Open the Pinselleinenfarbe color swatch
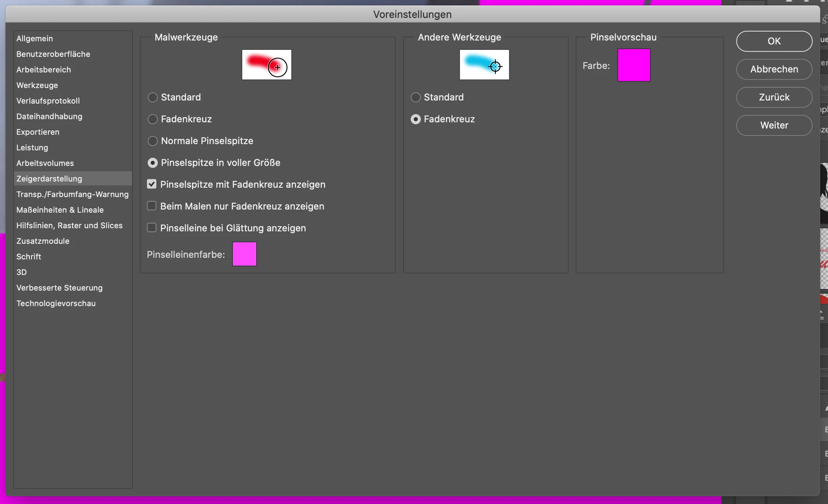Screen dimensions: 828x504 click(x=244, y=254)
